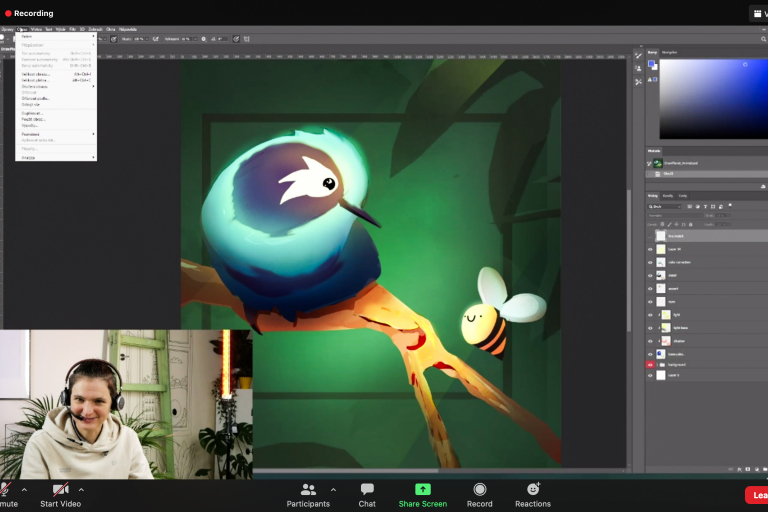Hide the detail layer
The image size is (768, 512).
[650, 275]
